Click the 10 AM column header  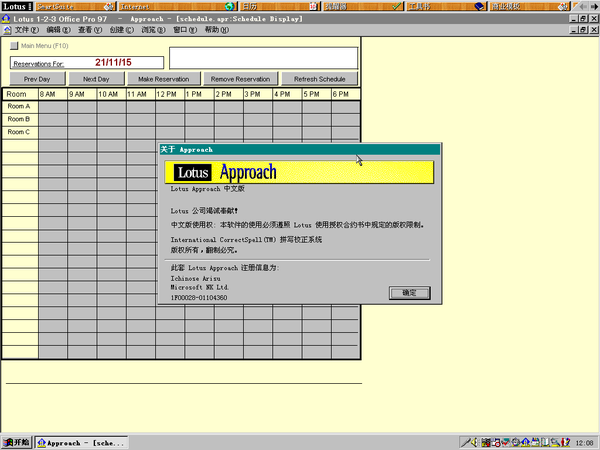pos(111,94)
